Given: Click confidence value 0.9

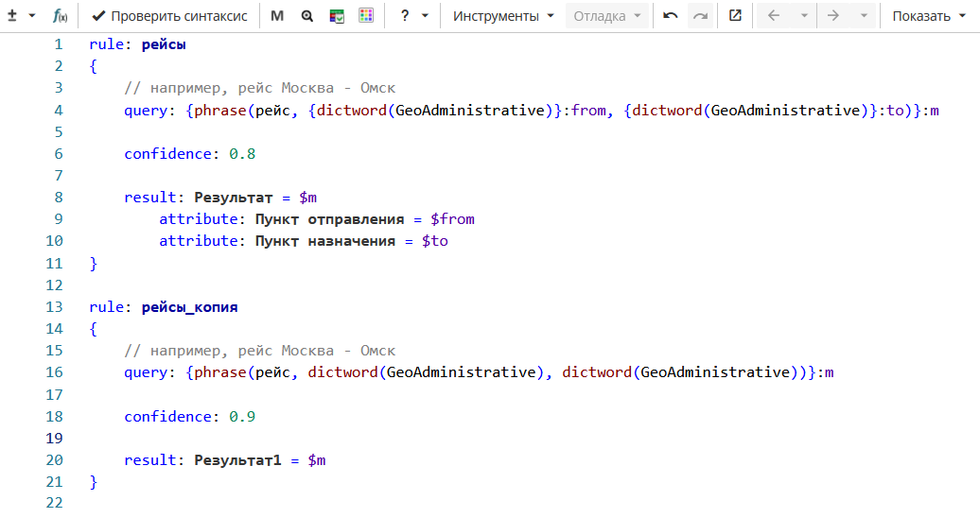Looking at the screenshot, I should tap(242, 417).
